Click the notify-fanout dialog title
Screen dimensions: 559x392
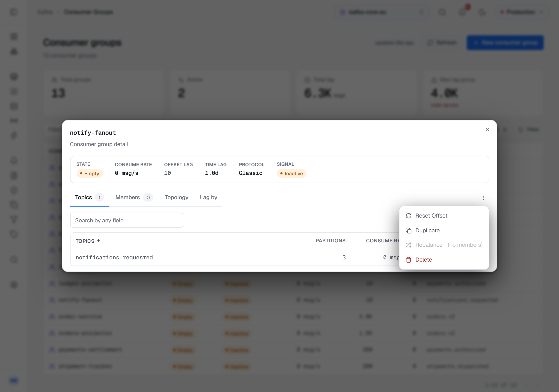(93, 133)
